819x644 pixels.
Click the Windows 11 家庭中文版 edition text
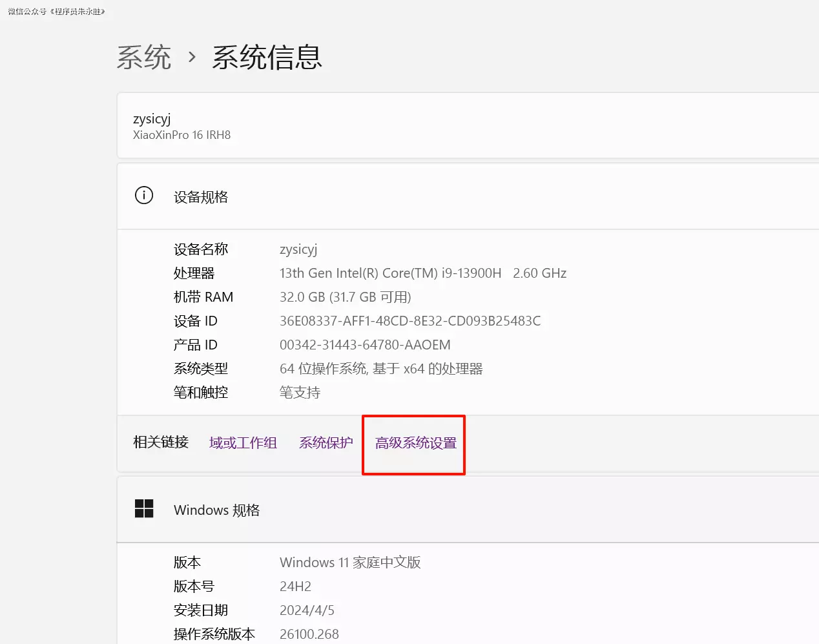350,563
